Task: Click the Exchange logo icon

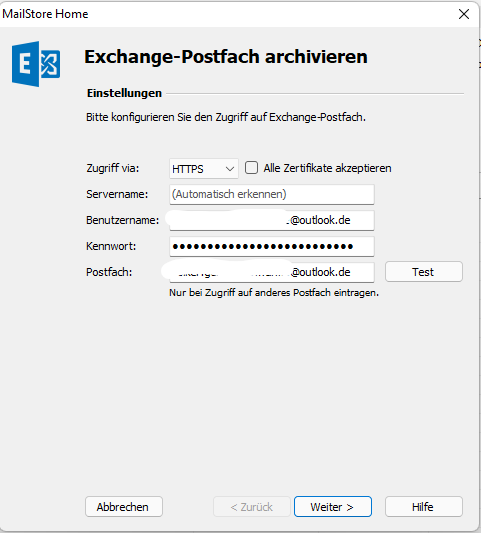Action: [36, 64]
